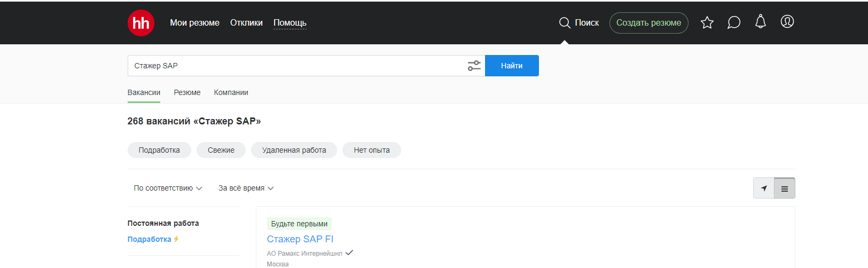This screenshot has width=868, height=268.
Task: Open advanced search filters icon
Action: pyautogui.click(x=474, y=66)
